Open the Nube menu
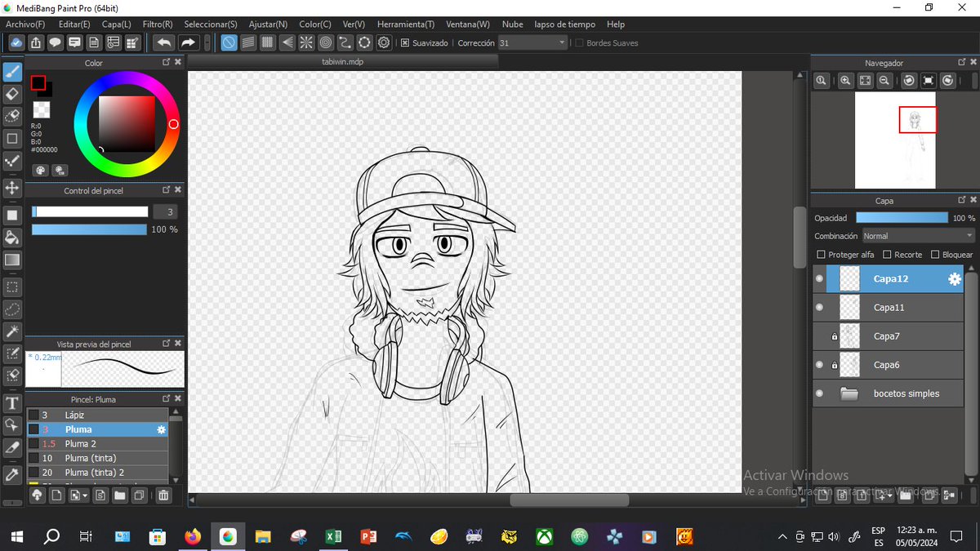Image resolution: width=980 pixels, height=551 pixels. [513, 24]
